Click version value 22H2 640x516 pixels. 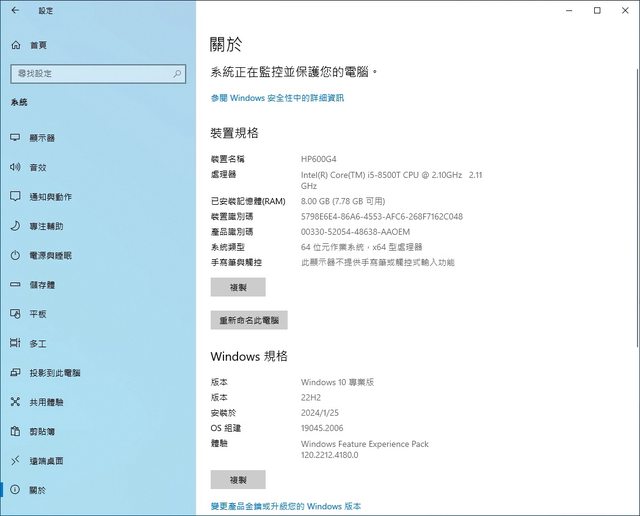tap(311, 398)
